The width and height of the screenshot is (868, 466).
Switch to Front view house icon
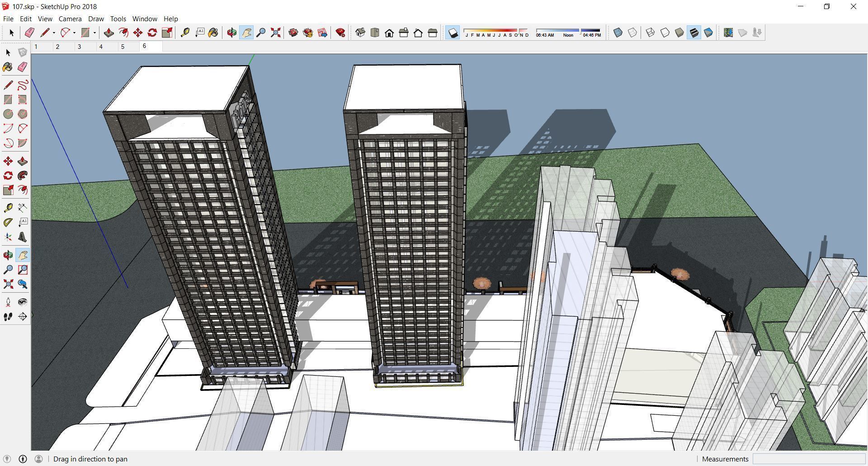point(389,33)
